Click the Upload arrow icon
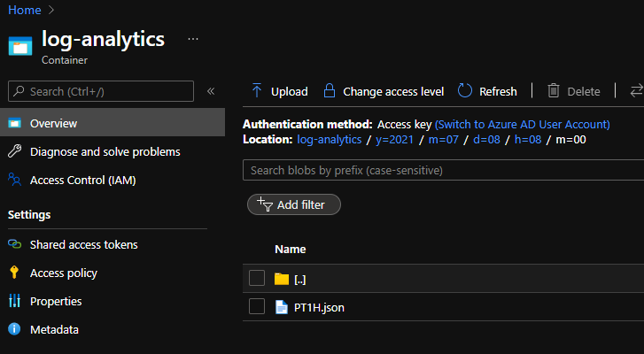The width and height of the screenshot is (644, 354). coord(257,90)
